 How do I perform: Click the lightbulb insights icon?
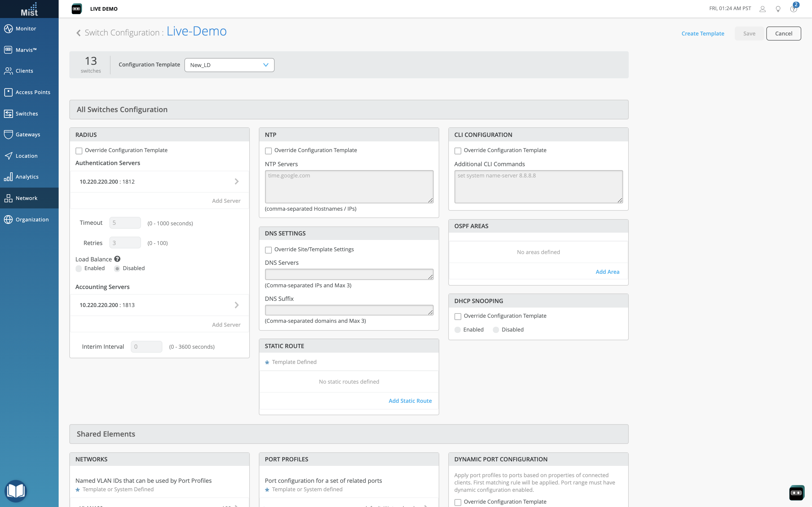778,9
